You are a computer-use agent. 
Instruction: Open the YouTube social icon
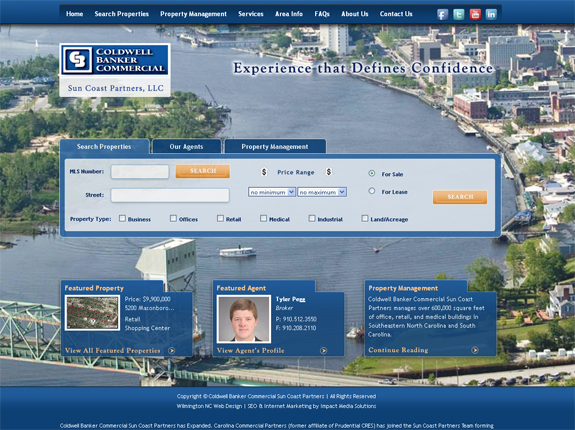475,14
